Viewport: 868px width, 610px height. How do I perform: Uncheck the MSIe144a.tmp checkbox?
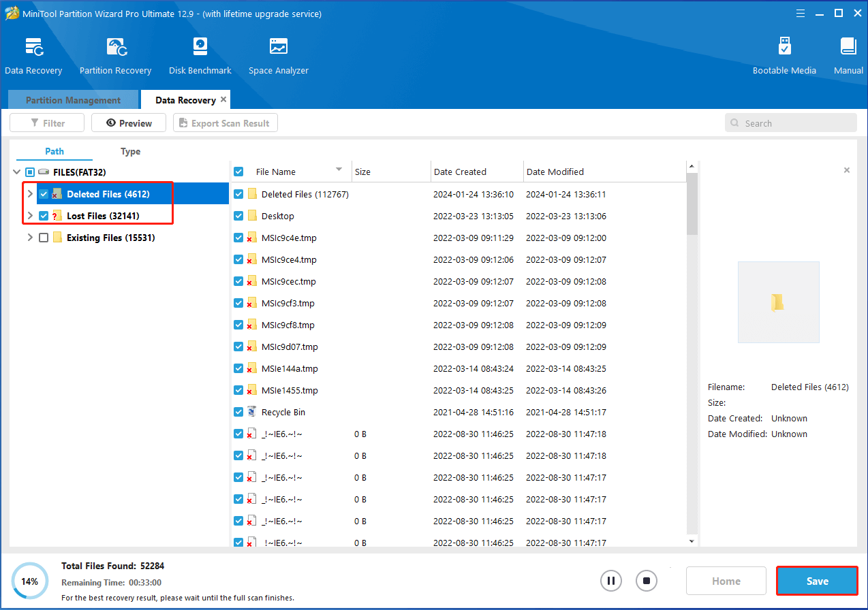238,368
